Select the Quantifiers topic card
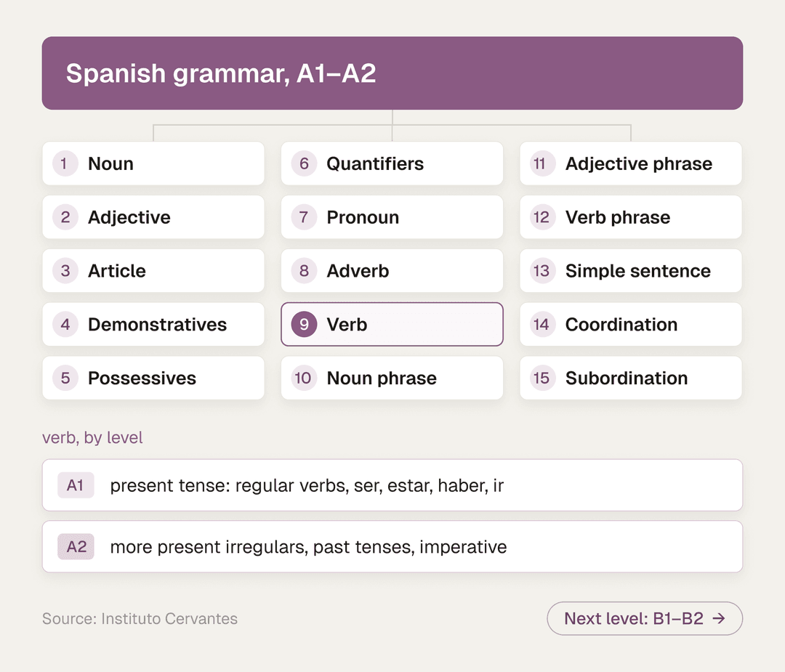Image resolution: width=785 pixels, height=672 pixels. (392, 163)
